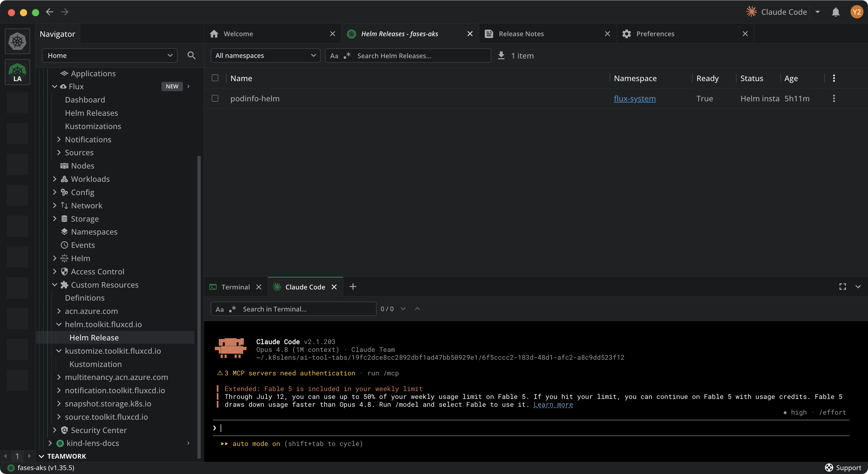Viewport: 868px width, 474px height.
Task: Switch to the Welcome tab
Action: click(x=272, y=34)
